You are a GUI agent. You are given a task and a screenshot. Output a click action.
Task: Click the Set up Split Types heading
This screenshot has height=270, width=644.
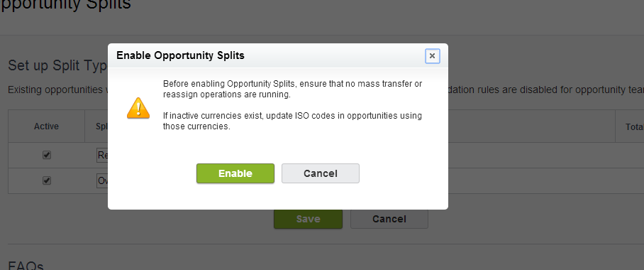[58, 65]
